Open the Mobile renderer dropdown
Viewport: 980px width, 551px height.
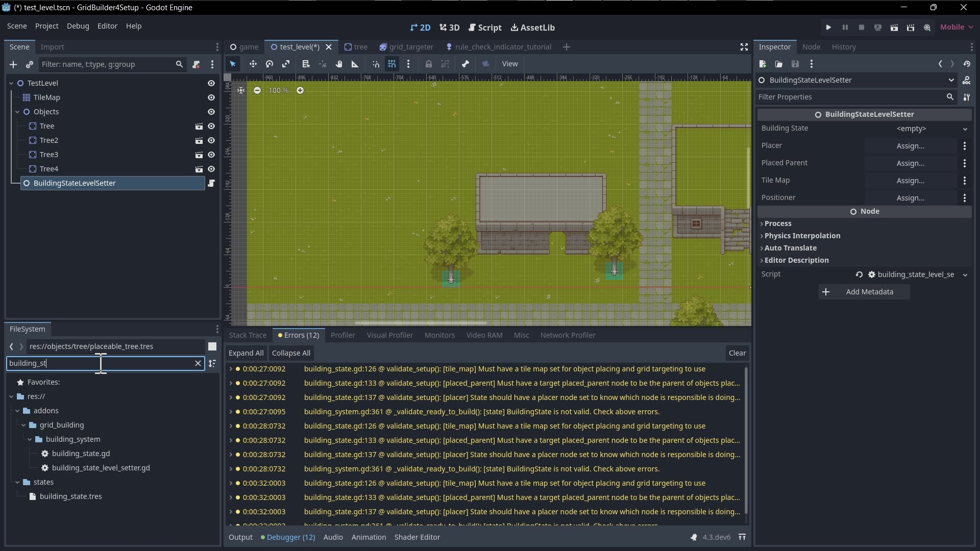pyautogui.click(x=957, y=27)
